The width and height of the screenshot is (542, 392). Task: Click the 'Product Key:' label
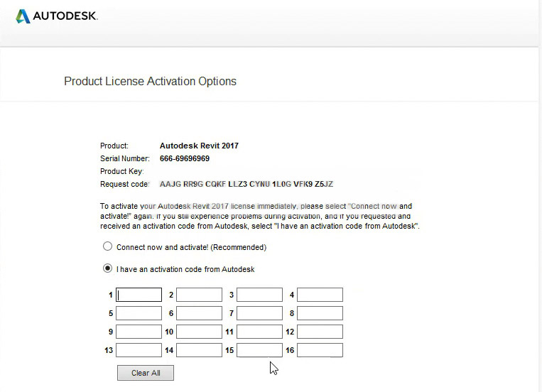tap(122, 171)
